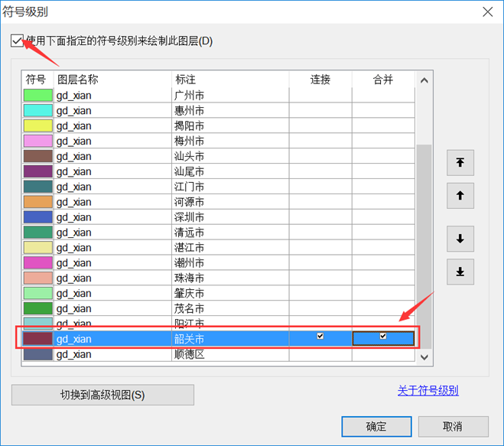504x446 pixels.
Task: Select magenta symbol swatch for 潮州市
Action: pyautogui.click(x=38, y=262)
